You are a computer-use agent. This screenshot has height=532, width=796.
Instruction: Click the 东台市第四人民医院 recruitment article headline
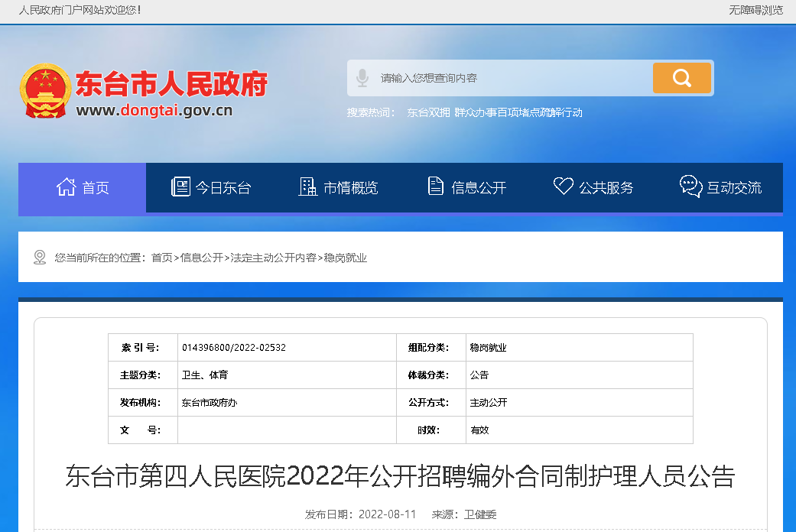400,475
